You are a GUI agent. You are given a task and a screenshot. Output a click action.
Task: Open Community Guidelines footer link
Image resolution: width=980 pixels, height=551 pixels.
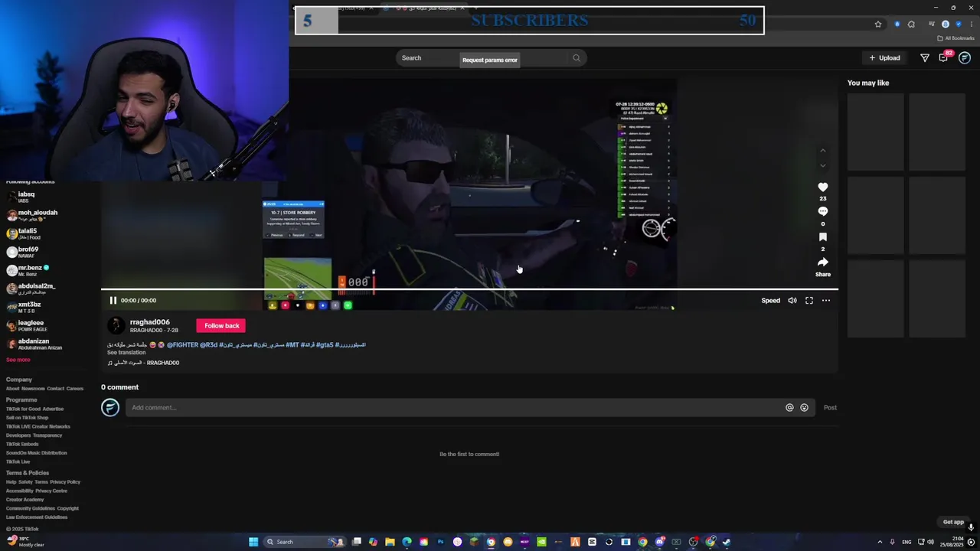click(31, 508)
